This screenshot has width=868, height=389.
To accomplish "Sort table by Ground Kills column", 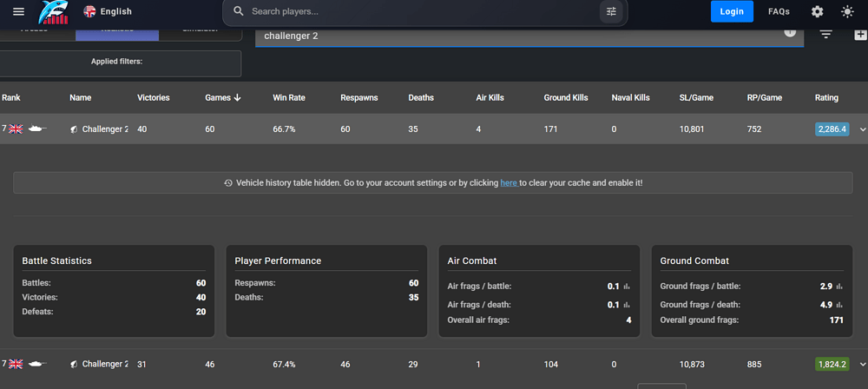I will (x=566, y=97).
